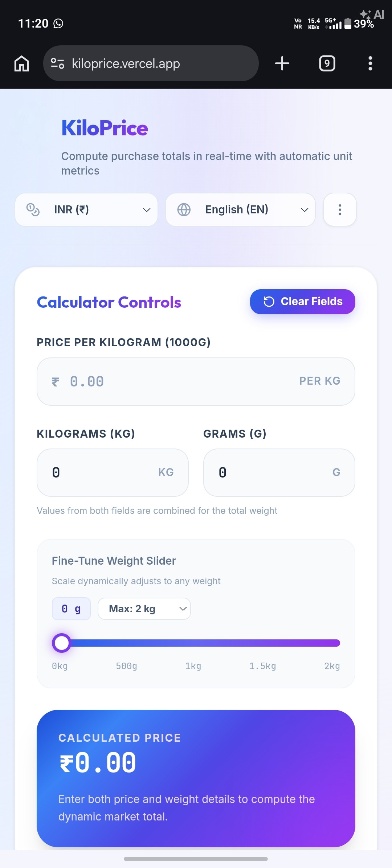This screenshot has height=868, width=392.
Task: Tap the globe icon in the language selector
Action: tap(184, 210)
